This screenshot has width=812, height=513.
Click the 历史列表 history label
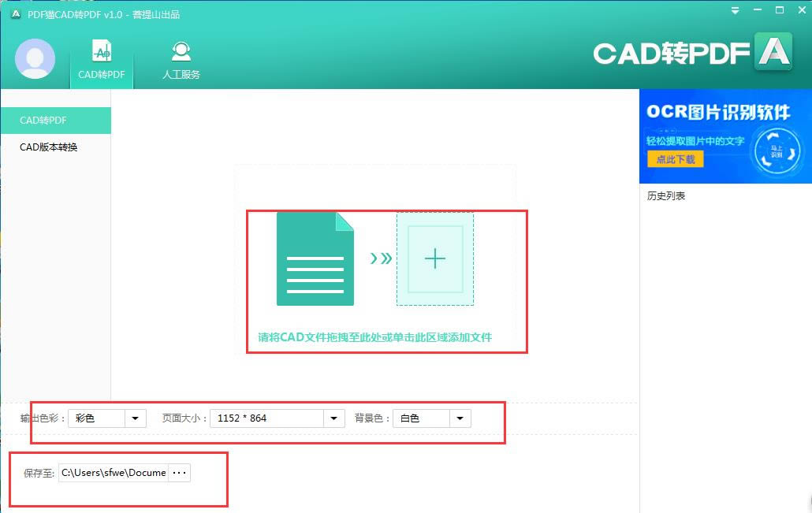click(x=666, y=195)
